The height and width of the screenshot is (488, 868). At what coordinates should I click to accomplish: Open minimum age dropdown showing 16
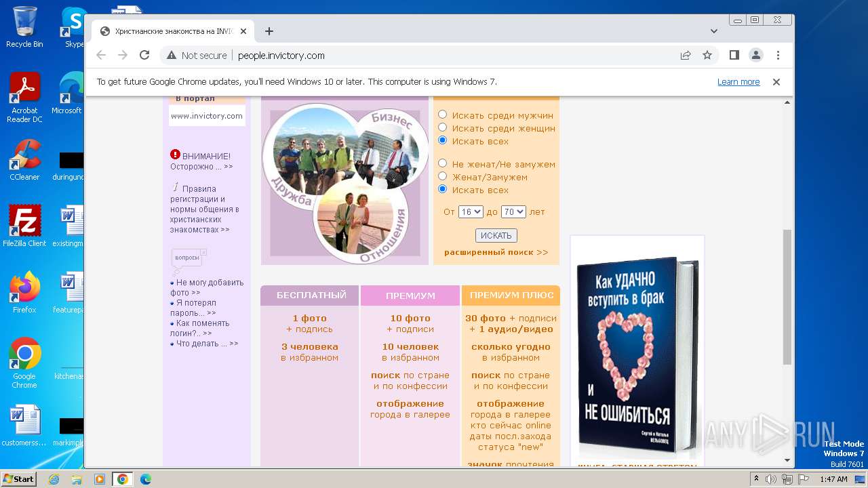click(471, 211)
